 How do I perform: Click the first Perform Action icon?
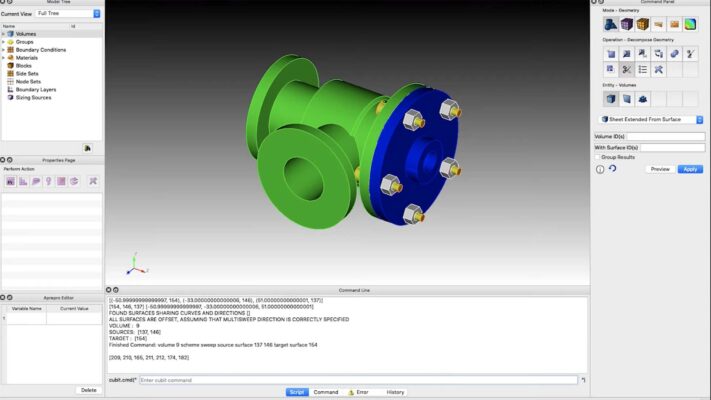point(10,181)
